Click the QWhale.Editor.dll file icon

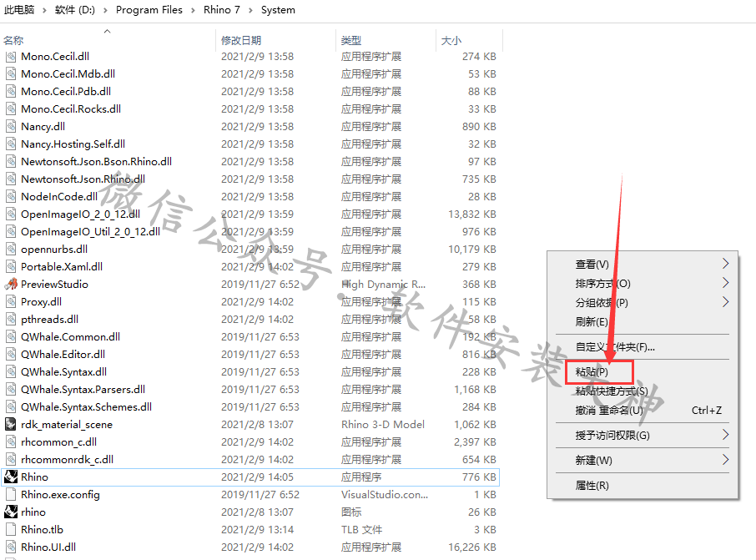[x=11, y=354]
